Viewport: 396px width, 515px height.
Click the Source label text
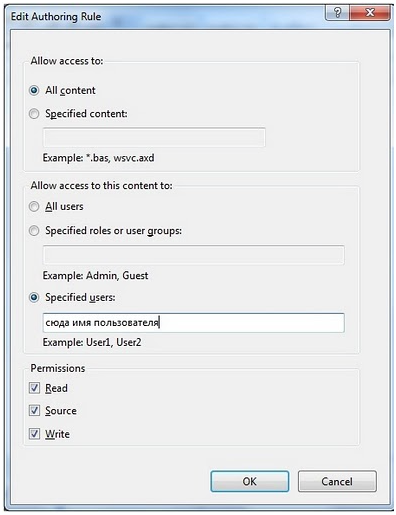[x=61, y=411]
